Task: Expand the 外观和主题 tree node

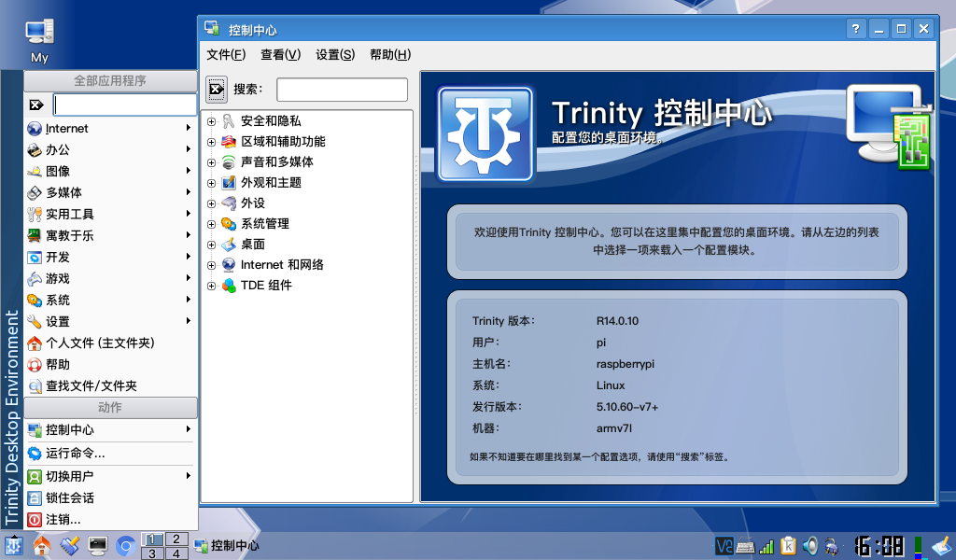Action: [212, 183]
